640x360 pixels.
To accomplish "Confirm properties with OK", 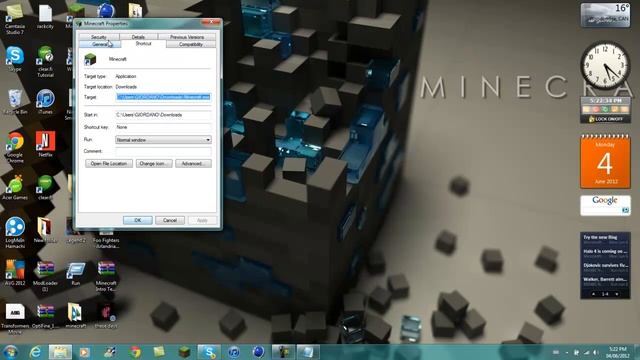I will coord(138,220).
